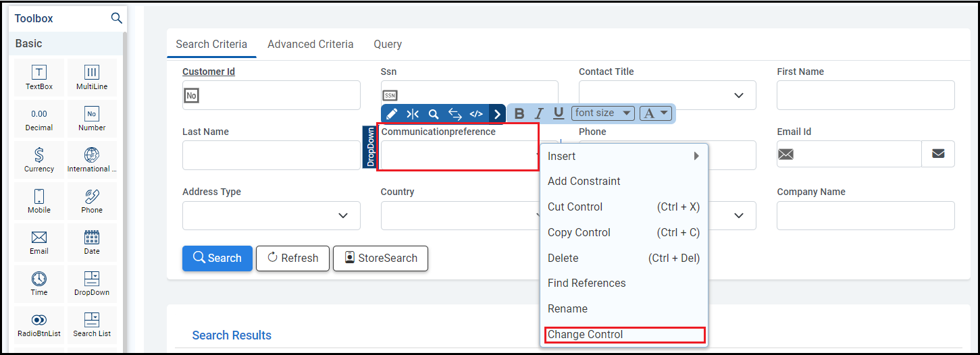This screenshot has width=980, height=355.
Task: Choose Rename from context menu
Action: [624, 308]
